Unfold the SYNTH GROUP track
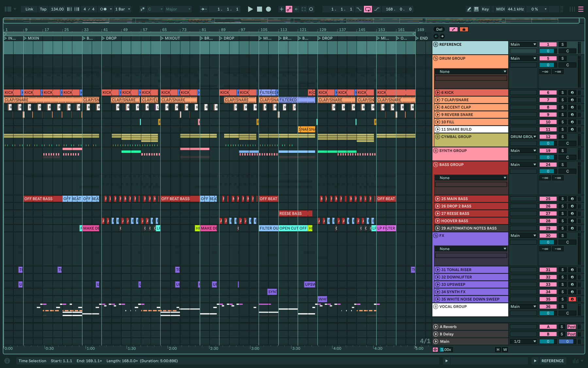This screenshot has height=368, width=588. pyautogui.click(x=435, y=151)
